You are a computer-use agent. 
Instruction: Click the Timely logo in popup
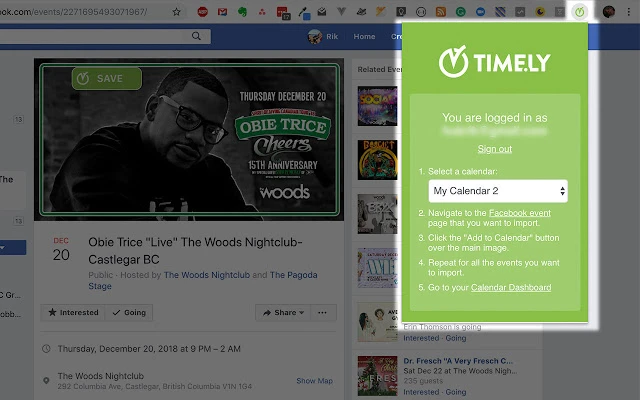click(495, 62)
